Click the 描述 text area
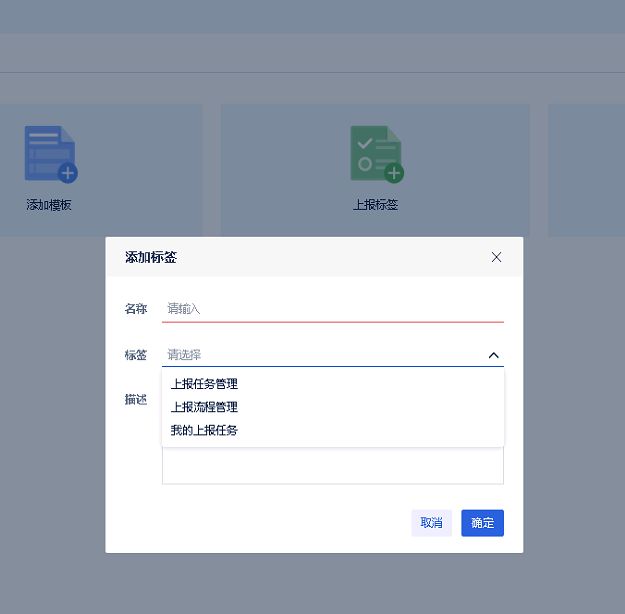 click(333, 465)
